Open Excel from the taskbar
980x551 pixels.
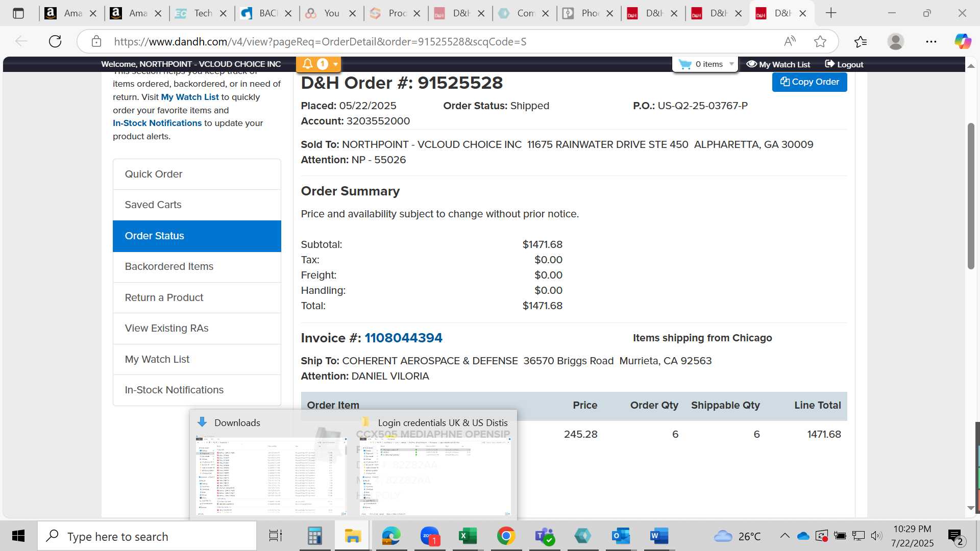coord(468,536)
